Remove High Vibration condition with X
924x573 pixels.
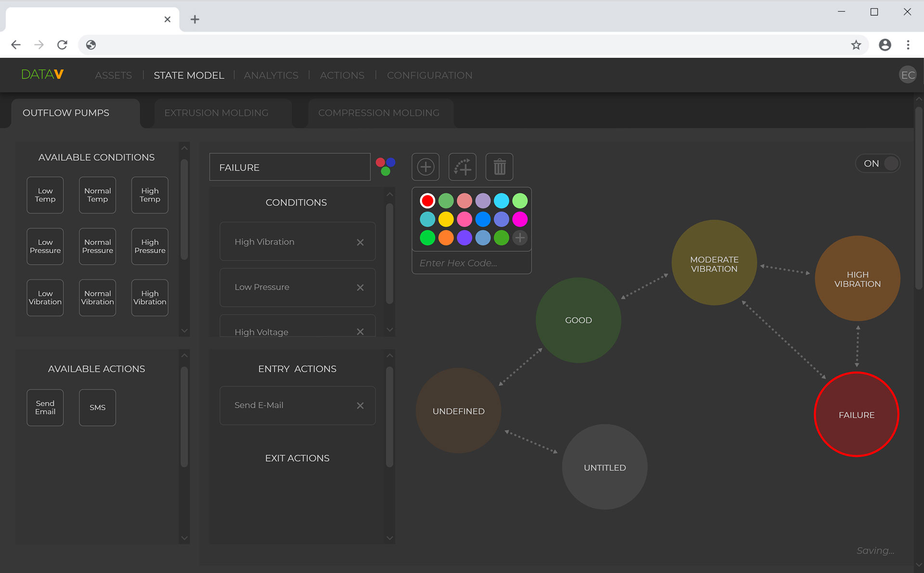pyautogui.click(x=360, y=242)
